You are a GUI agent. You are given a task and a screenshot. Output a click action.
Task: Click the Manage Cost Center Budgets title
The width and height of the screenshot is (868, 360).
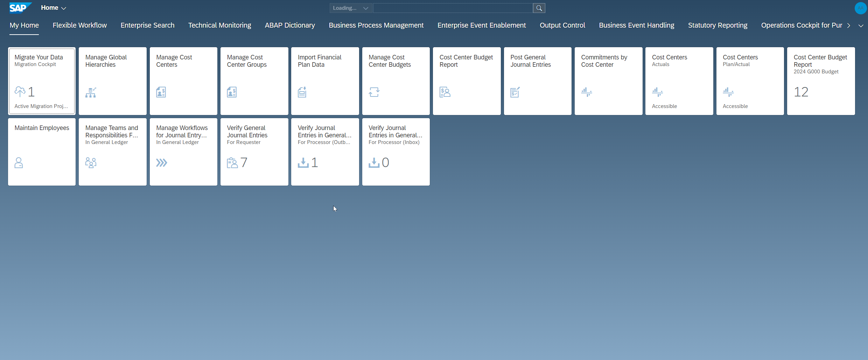[390, 61]
